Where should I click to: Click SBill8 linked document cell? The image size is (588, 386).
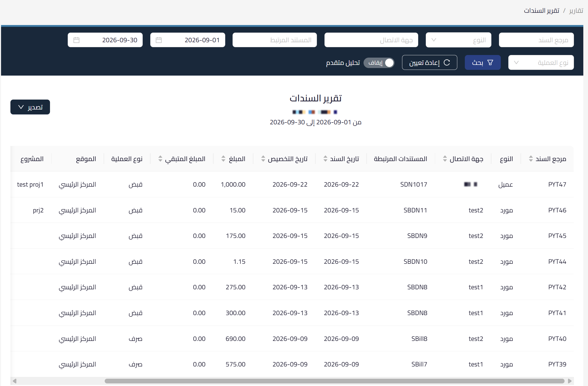419,339
